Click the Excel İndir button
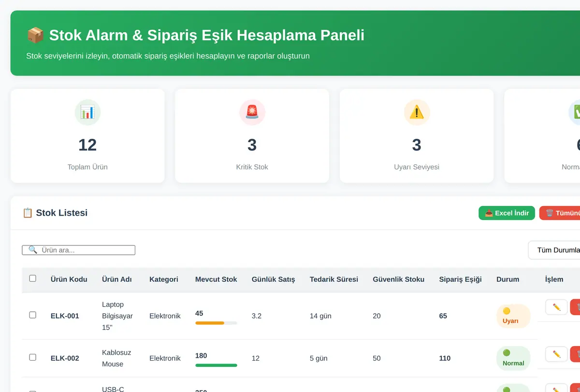580x392 pixels. click(x=507, y=213)
